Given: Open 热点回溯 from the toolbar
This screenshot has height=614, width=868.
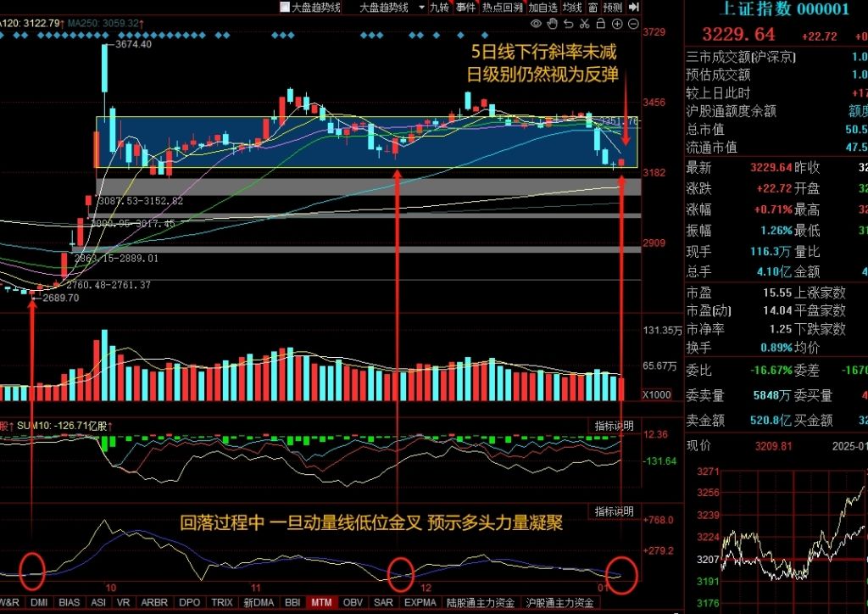Looking at the screenshot, I should click(502, 7).
